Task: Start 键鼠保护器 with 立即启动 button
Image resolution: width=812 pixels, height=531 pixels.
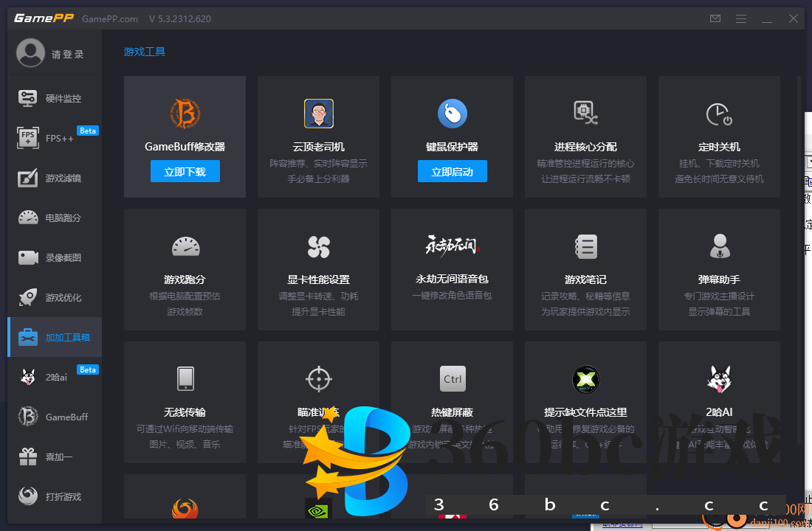Action: (452, 171)
